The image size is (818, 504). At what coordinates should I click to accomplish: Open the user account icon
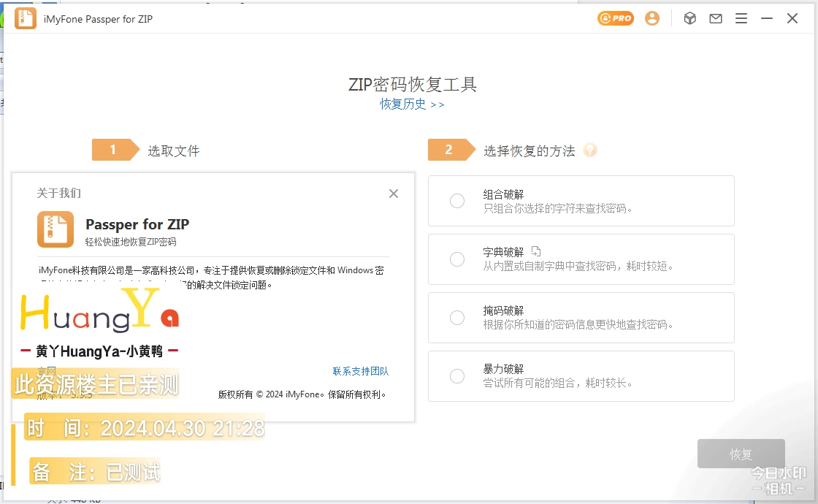pos(652,18)
